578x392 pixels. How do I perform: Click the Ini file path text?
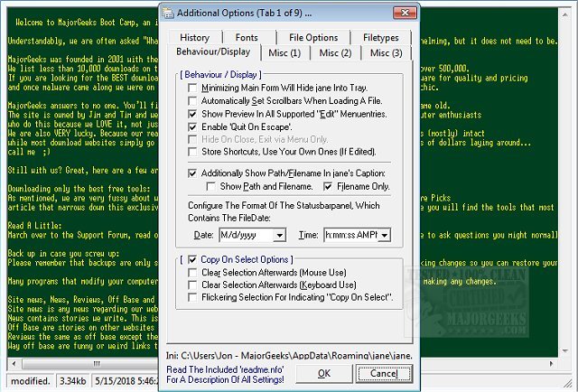[x=289, y=356]
